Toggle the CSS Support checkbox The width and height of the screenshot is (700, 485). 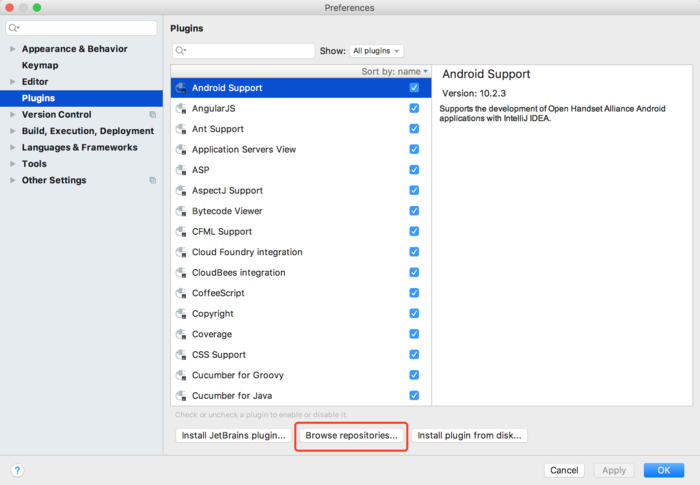(x=414, y=355)
